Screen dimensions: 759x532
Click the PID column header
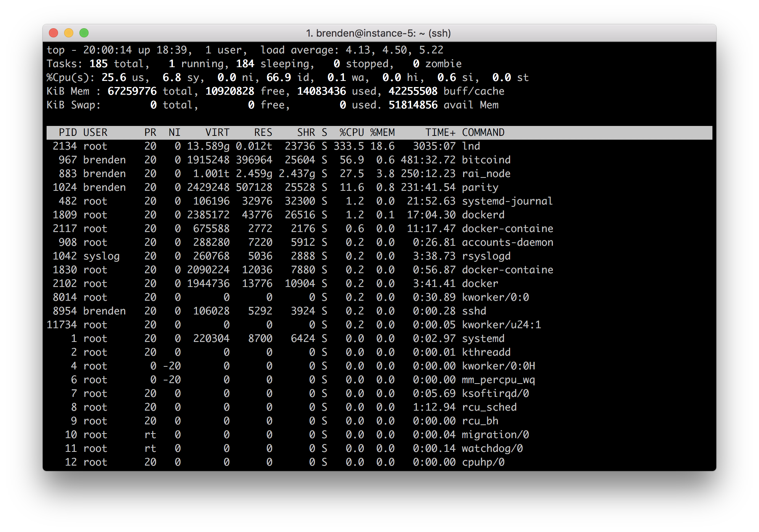pos(68,132)
